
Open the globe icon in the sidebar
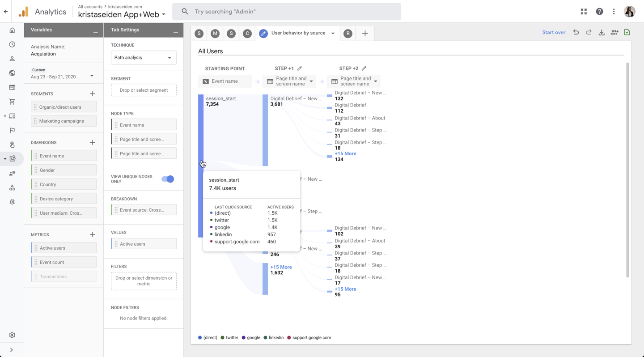[x=12, y=73]
